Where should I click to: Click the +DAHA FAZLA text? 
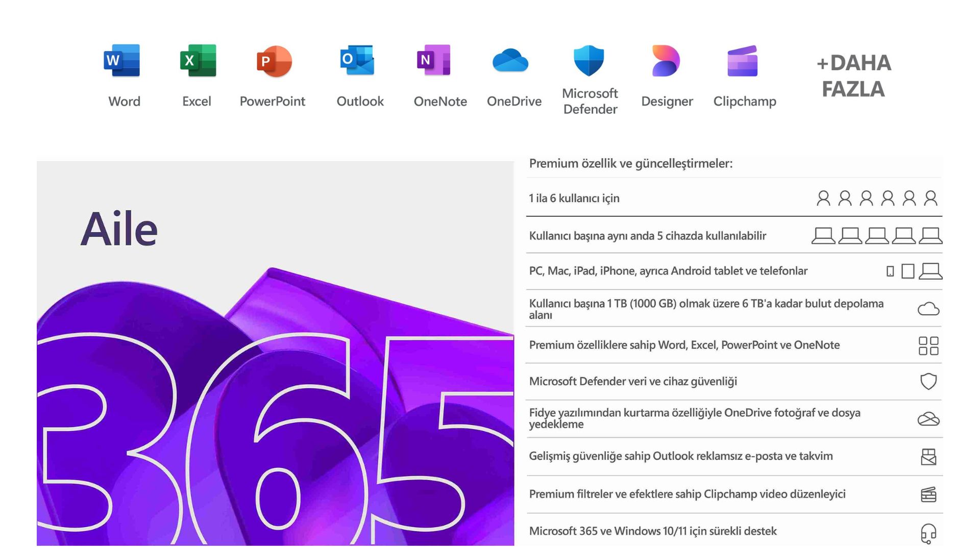point(853,76)
